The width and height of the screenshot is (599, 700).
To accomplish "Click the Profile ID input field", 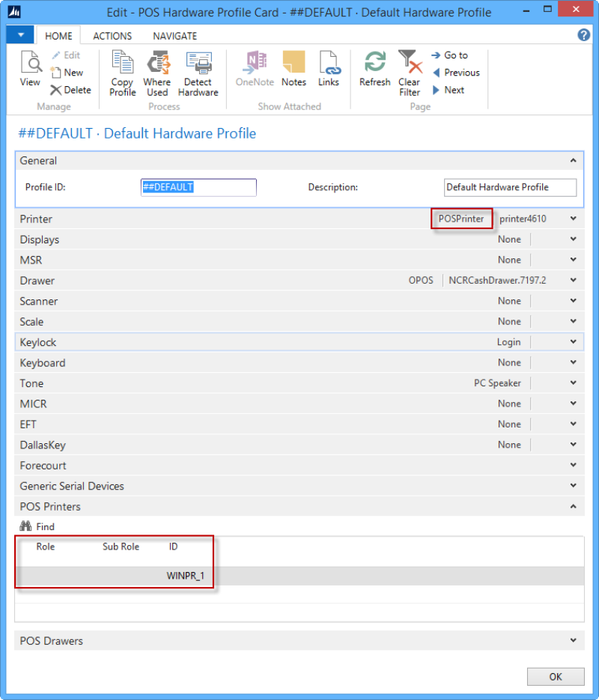I will (198, 187).
